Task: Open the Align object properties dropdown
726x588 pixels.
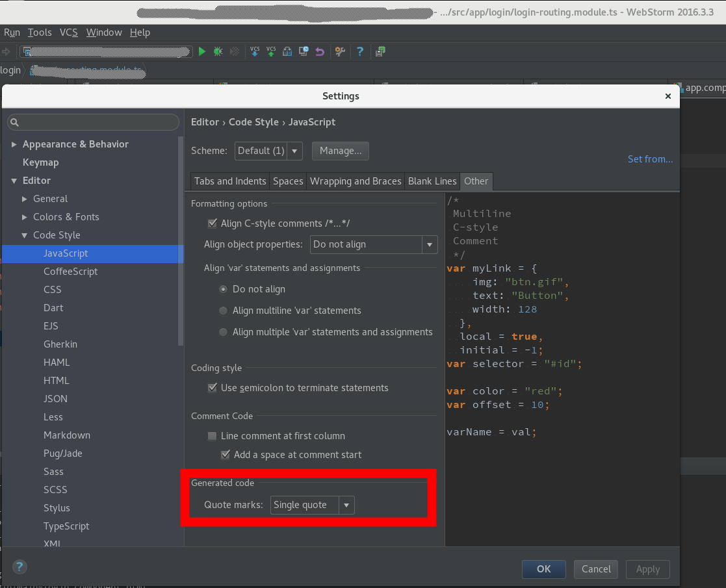Action: pyautogui.click(x=373, y=244)
